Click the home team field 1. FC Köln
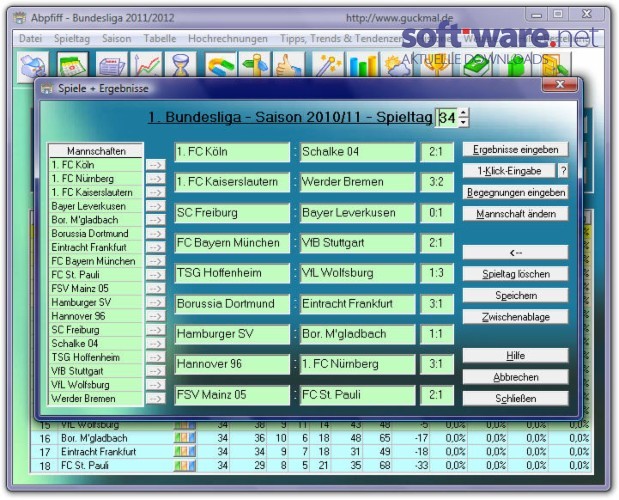 click(232, 152)
